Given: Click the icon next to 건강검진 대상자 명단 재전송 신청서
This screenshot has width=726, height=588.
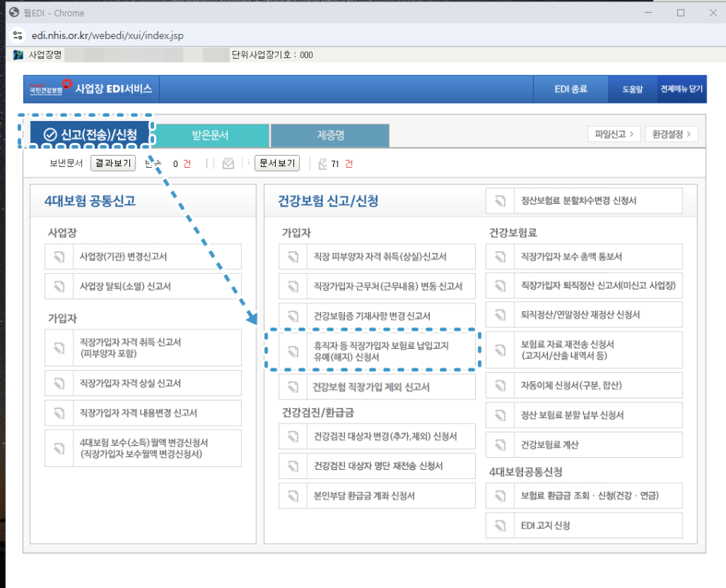Looking at the screenshot, I should (292, 466).
